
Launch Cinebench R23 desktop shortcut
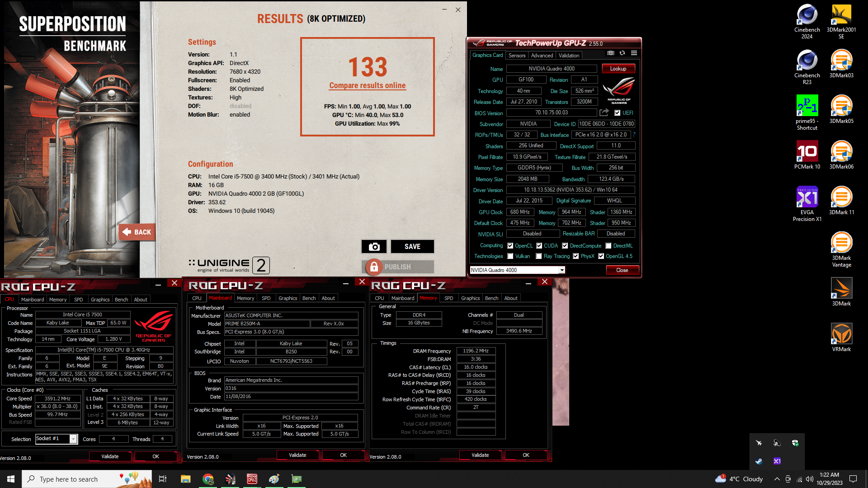807,67
